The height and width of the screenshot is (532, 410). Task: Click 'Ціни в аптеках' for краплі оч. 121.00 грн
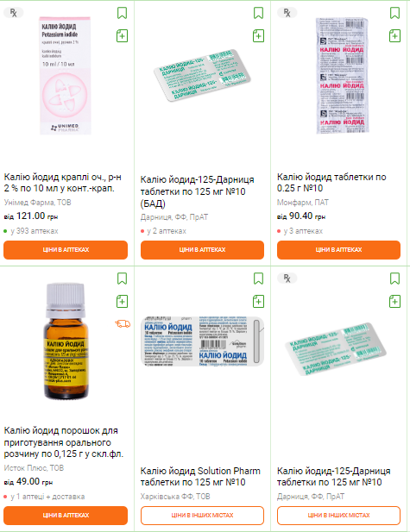[66, 250]
